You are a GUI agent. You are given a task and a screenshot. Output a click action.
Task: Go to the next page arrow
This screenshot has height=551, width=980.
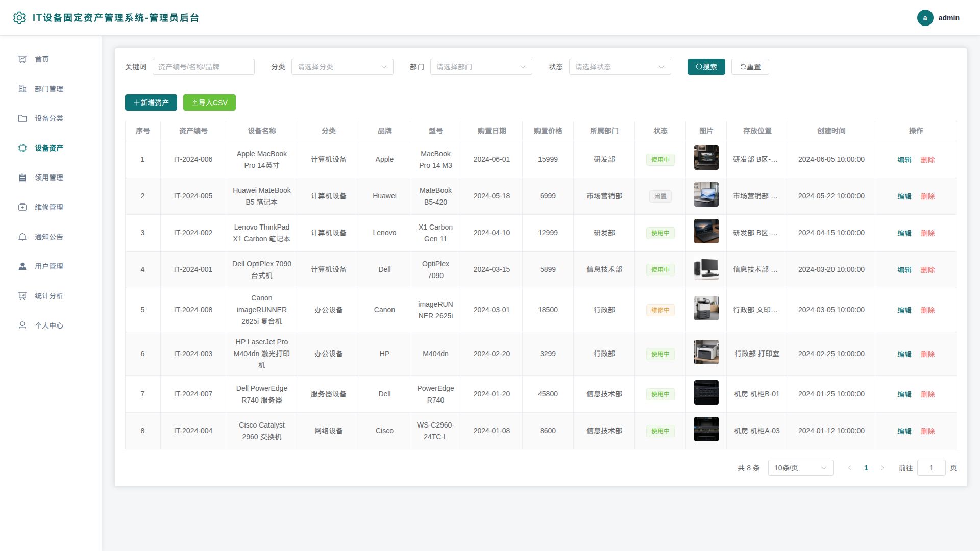coord(883,468)
